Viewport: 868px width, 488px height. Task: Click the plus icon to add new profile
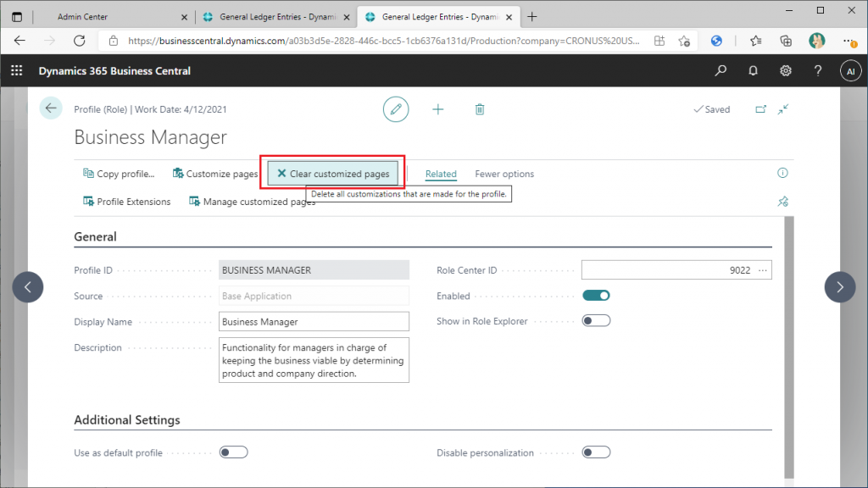(x=438, y=109)
